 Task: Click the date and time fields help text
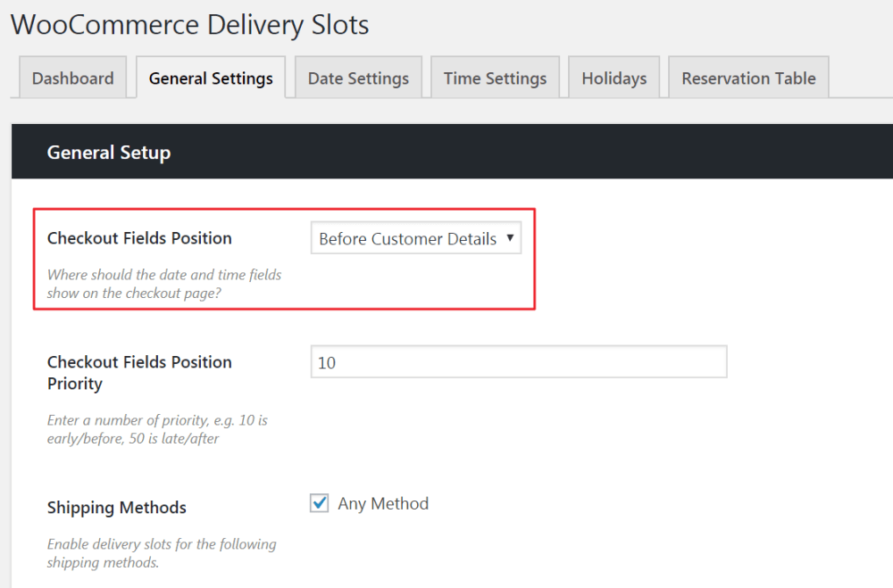(x=164, y=284)
